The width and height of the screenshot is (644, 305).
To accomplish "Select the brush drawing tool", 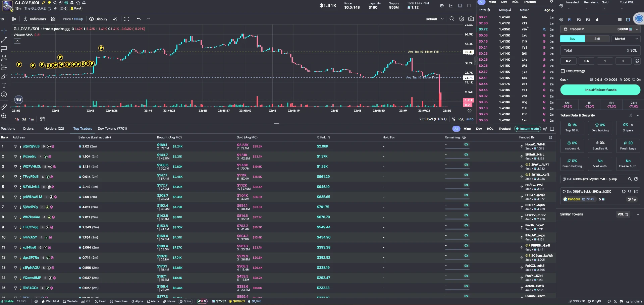I will point(4,76).
